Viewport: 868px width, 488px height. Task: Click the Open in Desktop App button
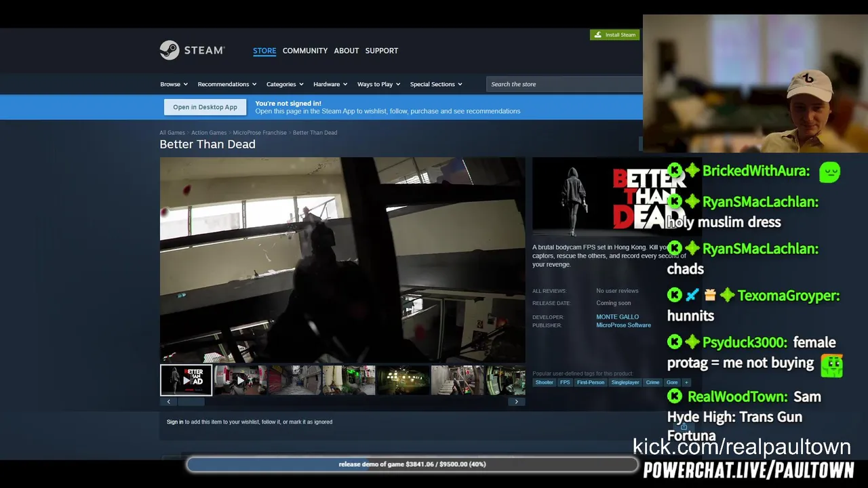(x=205, y=107)
